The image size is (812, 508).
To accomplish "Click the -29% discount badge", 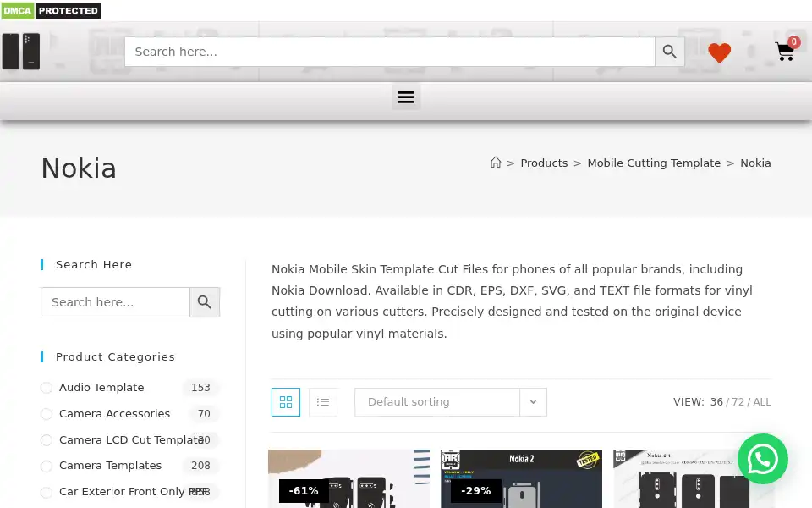I will pos(476,490).
